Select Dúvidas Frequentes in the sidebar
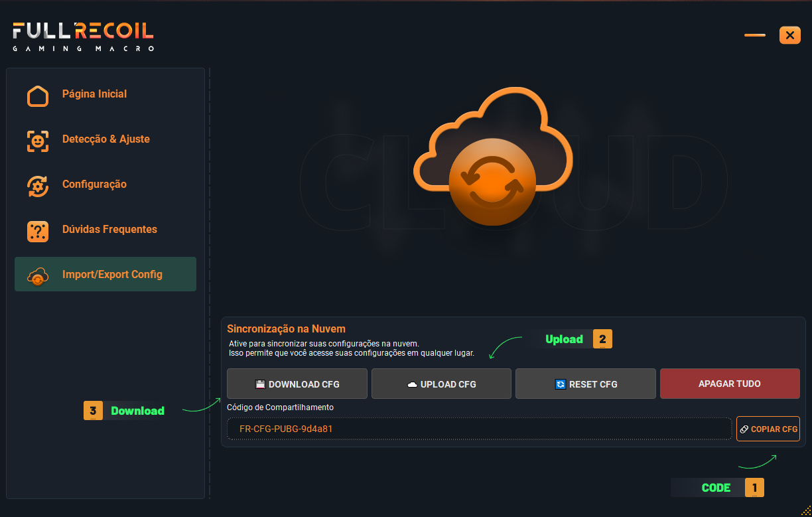The height and width of the screenshot is (517, 812). [105, 230]
